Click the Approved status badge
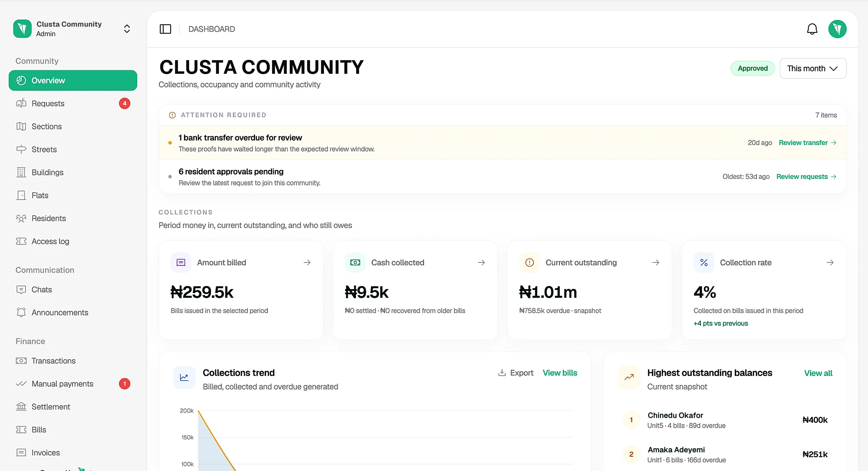Image resolution: width=868 pixels, height=471 pixels. [753, 69]
